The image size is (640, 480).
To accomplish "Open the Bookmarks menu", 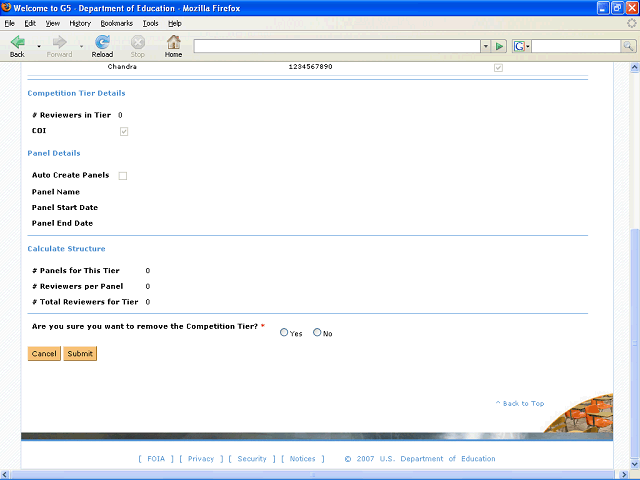I will click(117, 23).
